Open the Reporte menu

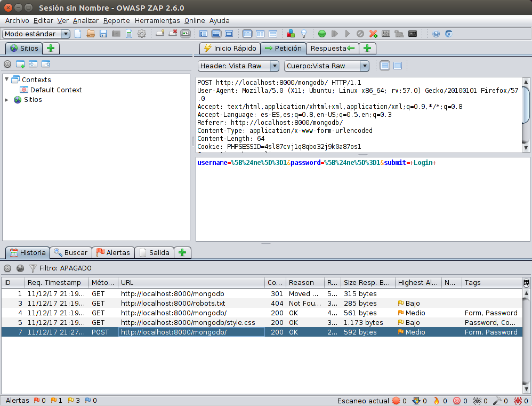coord(117,21)
